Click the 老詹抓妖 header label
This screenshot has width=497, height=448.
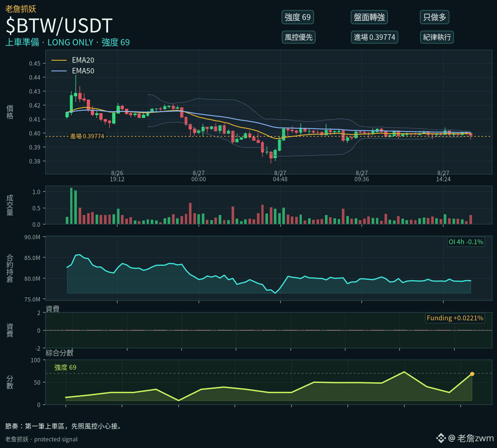coord(21,9)
